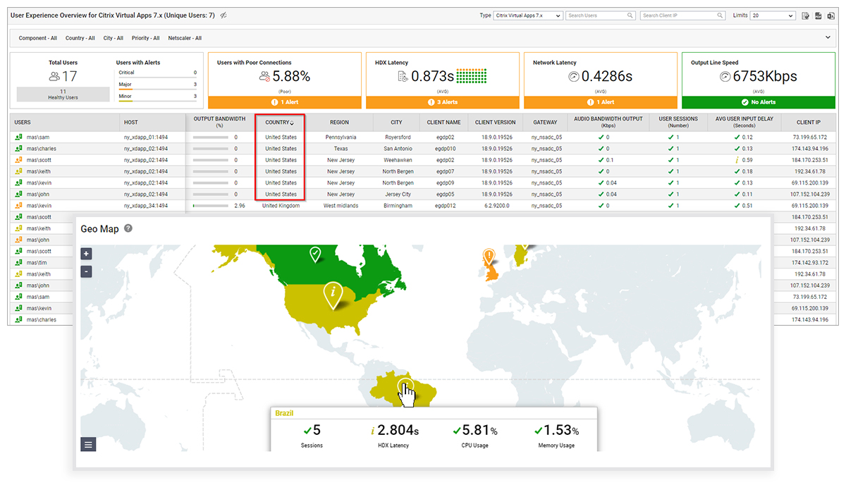Click the Output Line Speed gauge icon

click(x=725, y=76)
